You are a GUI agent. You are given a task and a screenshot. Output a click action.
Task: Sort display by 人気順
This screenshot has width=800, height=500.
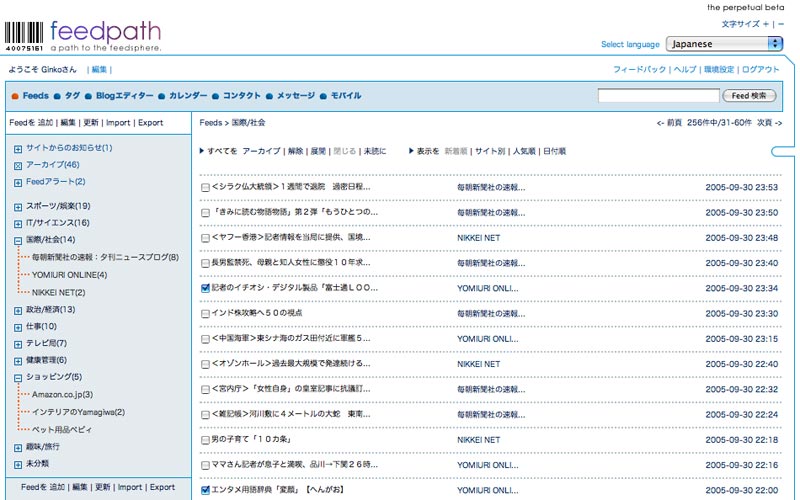[x=524, y=151]
